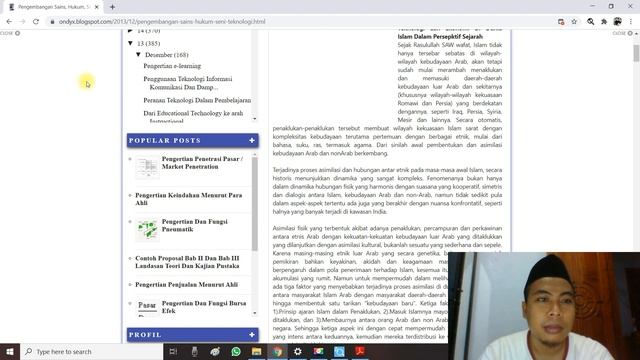Go back to the previous page
The width and height of the screenshot is (640, 360).
pos(9,22)
